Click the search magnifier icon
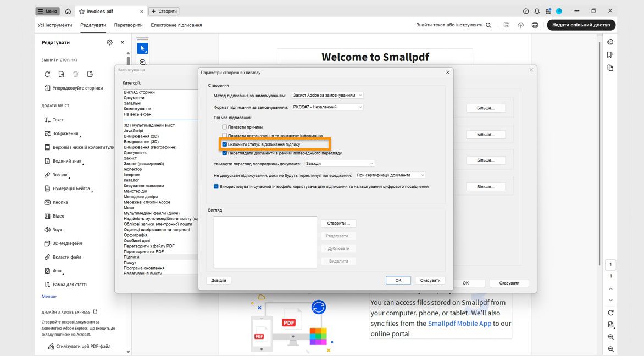Viewport: 644px width, 356px height. click(x=488, y=25)
